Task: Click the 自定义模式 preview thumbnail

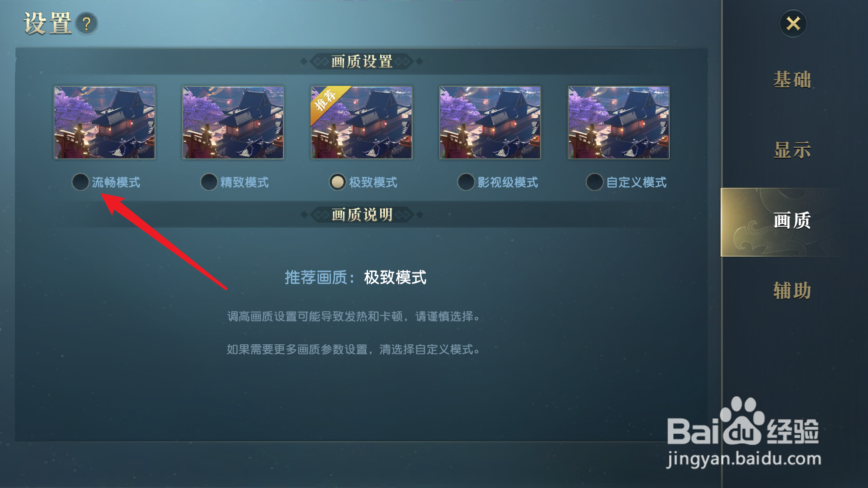Action: coord(618,122)
